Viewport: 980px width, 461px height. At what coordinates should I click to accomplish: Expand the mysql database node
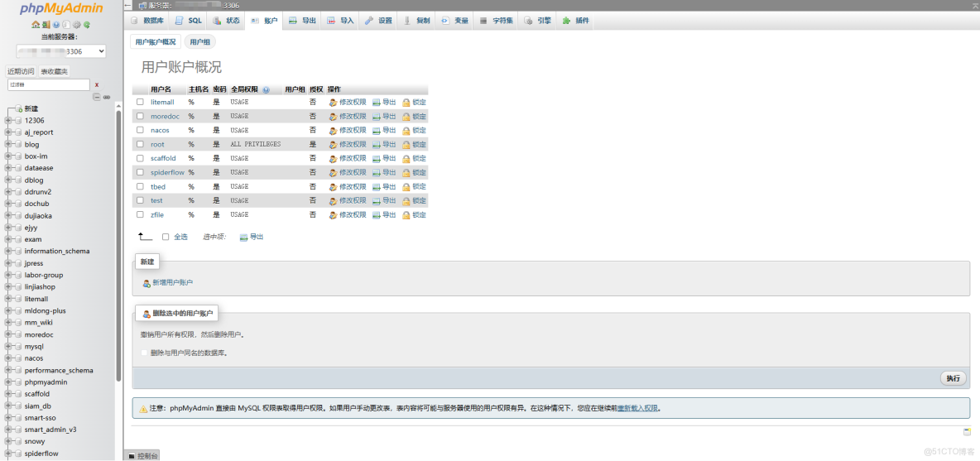[8, 347]
